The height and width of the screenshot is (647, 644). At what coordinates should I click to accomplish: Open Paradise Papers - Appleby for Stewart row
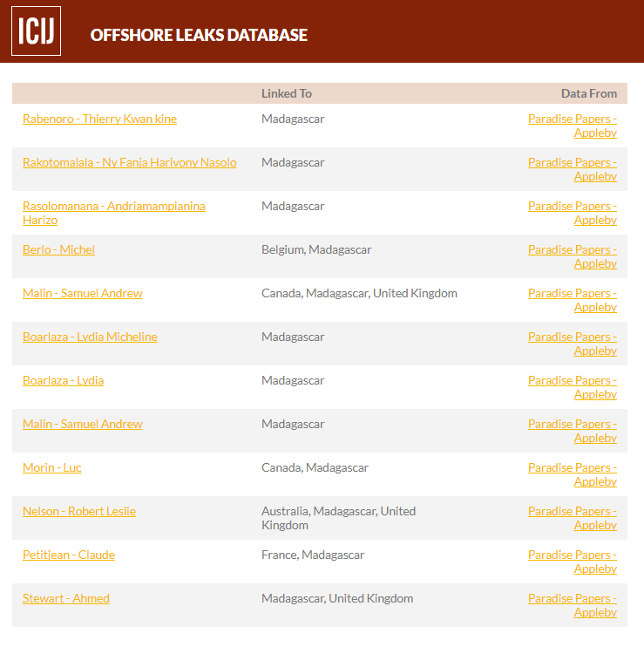pyautogui.click(x=573, y=605)
